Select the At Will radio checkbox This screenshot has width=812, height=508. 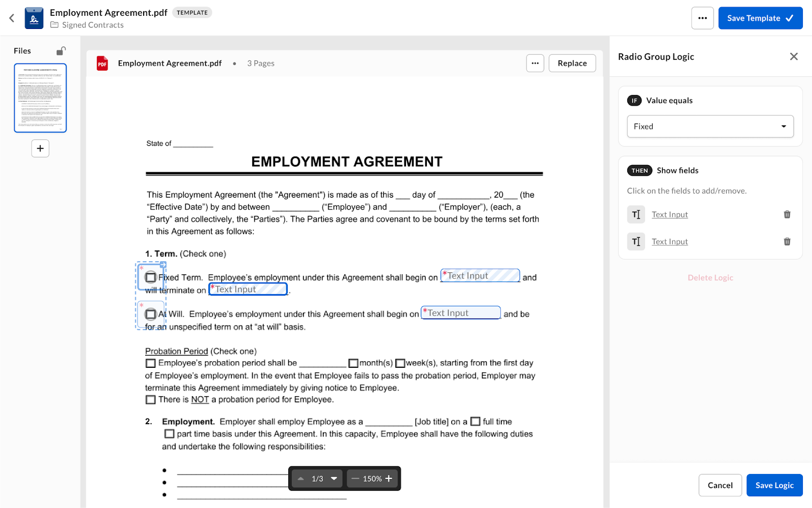[x=150, y=314]
